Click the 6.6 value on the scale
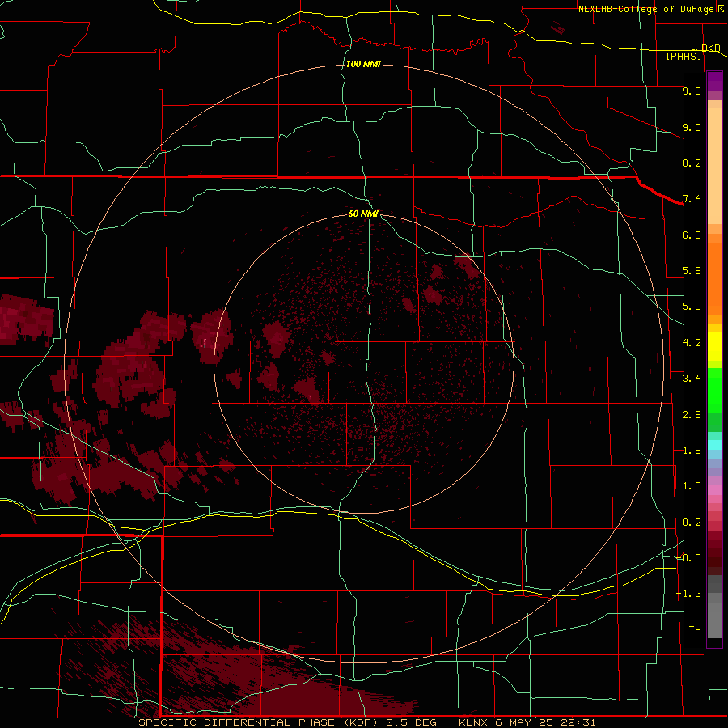Image resolution: width=728 pixels, height=728 pixels. [x=692, y=235]
